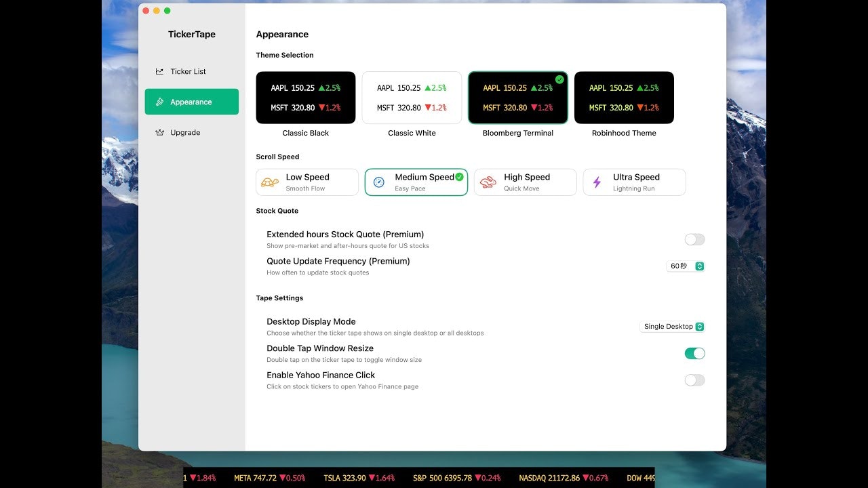Click the Enable Yahoo Finance Click label

click(x=321, y=375)
